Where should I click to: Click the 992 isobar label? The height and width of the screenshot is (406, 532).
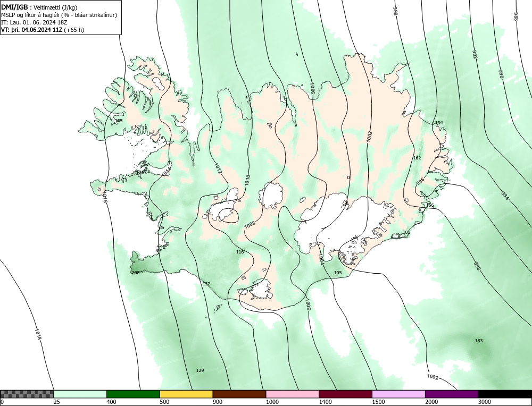[x=475, y=55]
